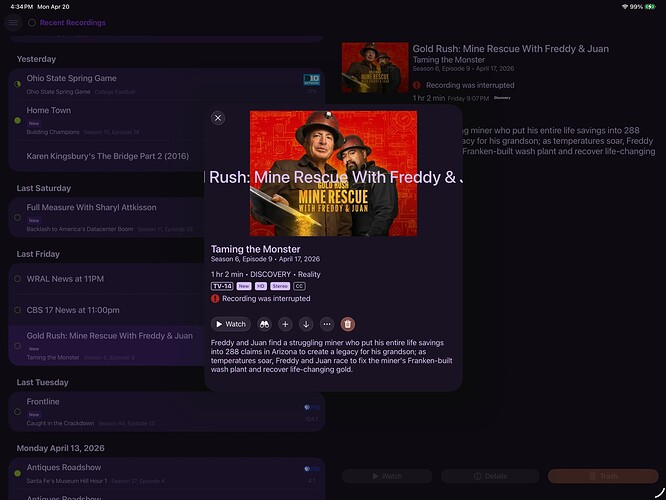The image size is (666, 500).
Task: Click the New badge in popup
Action: pos(244,286)
